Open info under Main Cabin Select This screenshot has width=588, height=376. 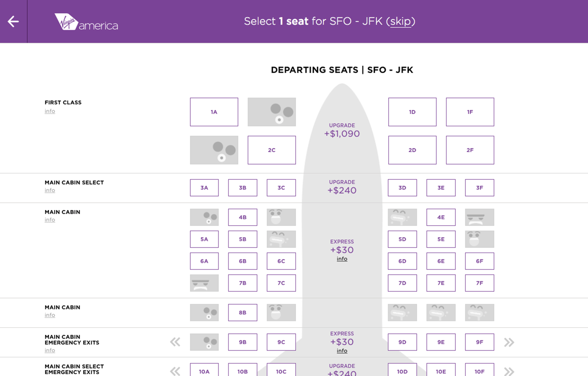point(50,190)
